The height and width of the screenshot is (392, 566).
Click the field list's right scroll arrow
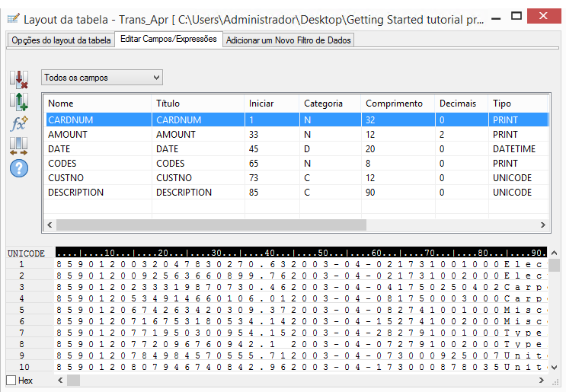point(544,225)
